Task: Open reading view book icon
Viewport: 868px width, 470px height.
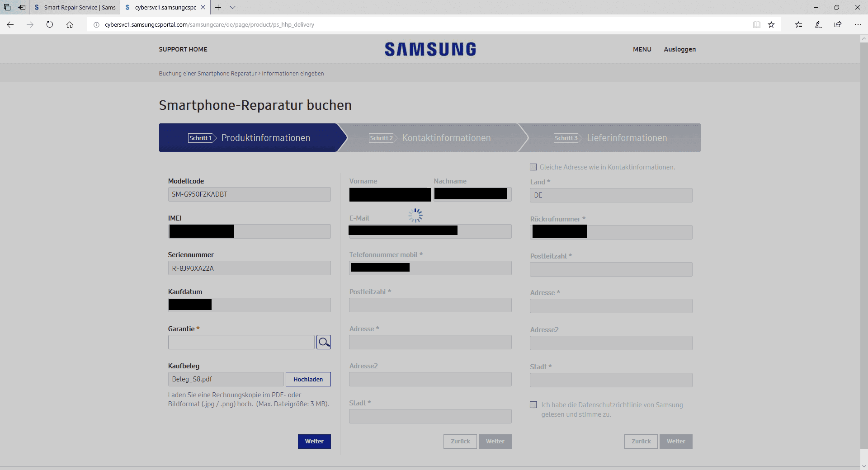Action: tap(757, 24)
